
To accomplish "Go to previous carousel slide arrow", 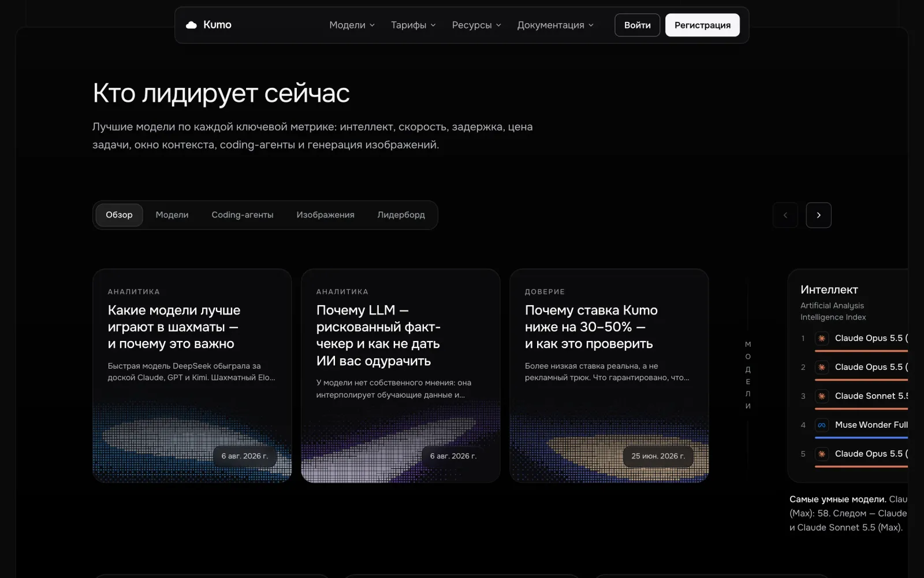I will point(785,215).
